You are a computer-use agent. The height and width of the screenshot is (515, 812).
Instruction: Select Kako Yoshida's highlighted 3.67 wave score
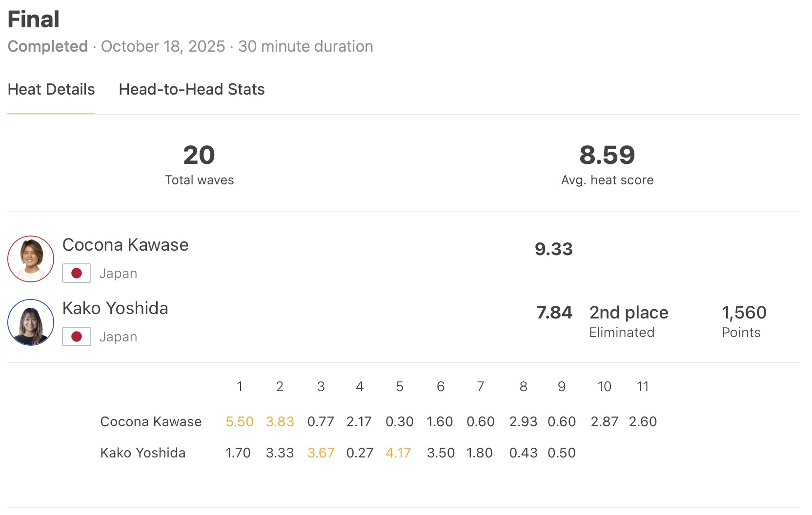click(321, 453)
